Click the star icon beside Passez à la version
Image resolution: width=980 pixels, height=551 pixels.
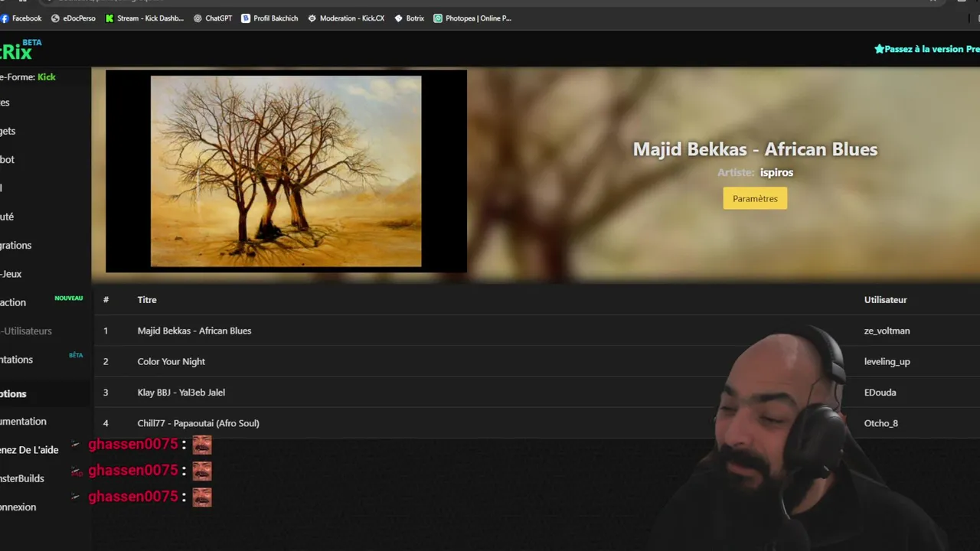pyautogui.click(x=879, y=49)
